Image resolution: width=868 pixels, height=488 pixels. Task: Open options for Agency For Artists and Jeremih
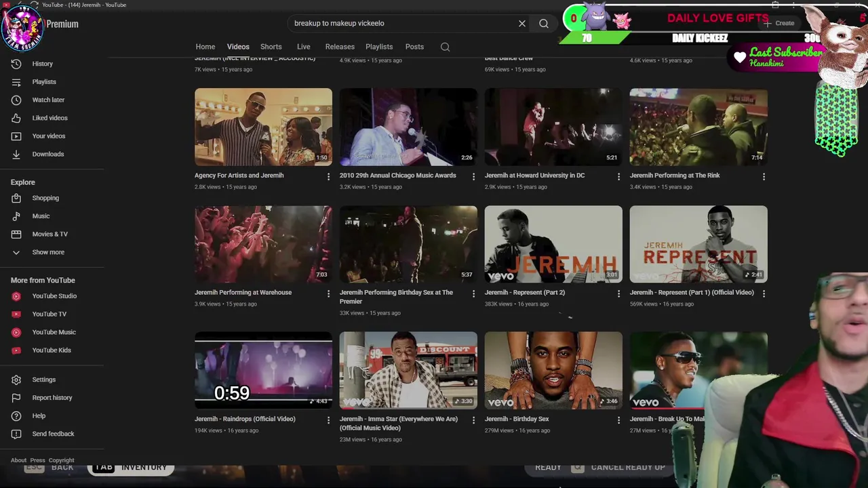tap(328, 176)
